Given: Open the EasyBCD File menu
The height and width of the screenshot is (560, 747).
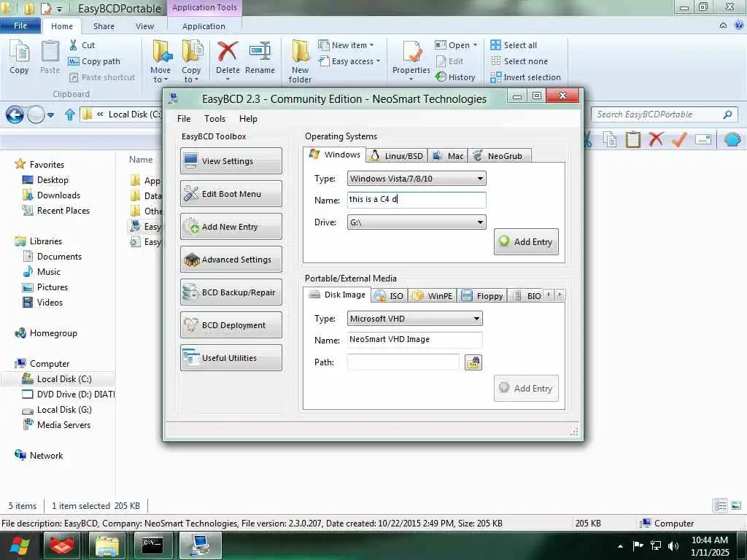Looking at the screenshot, I should tap(183, 119).
